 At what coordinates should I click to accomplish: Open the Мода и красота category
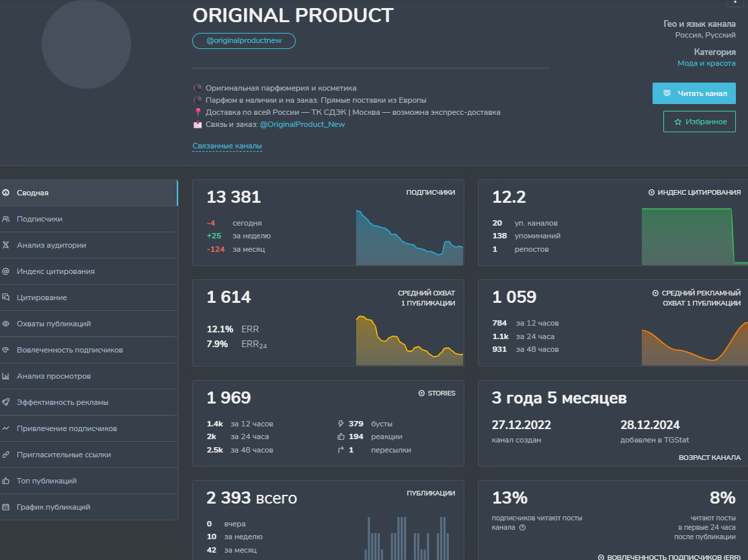click(706, 63)
